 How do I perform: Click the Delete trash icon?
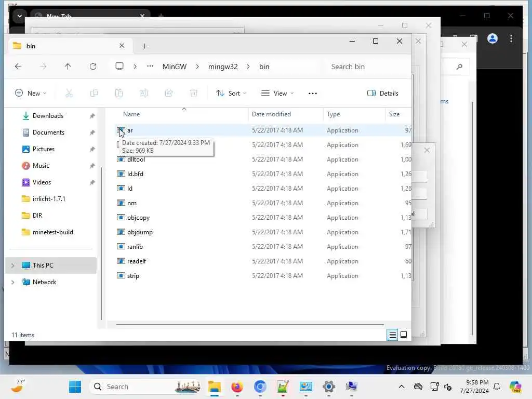pos(194,94)
